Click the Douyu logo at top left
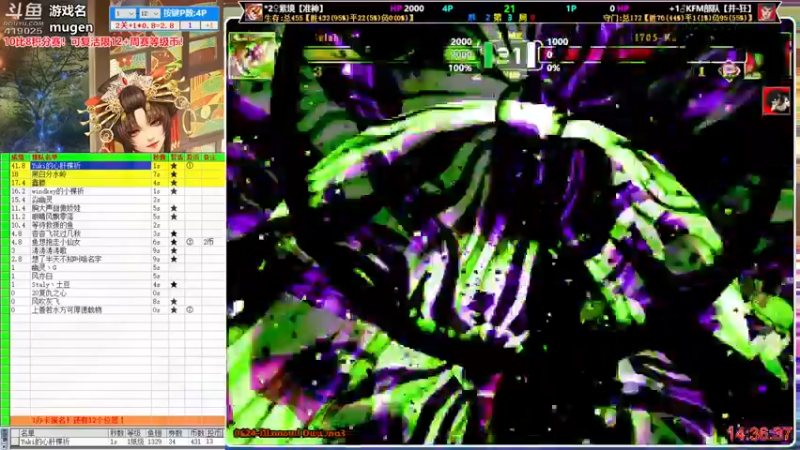 pyautogui.click(x=24, y=17)
